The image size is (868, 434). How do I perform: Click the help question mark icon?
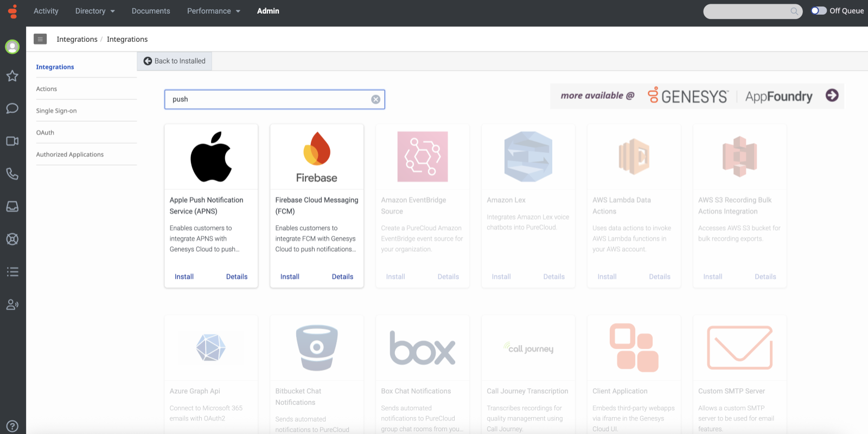(12, 426)
